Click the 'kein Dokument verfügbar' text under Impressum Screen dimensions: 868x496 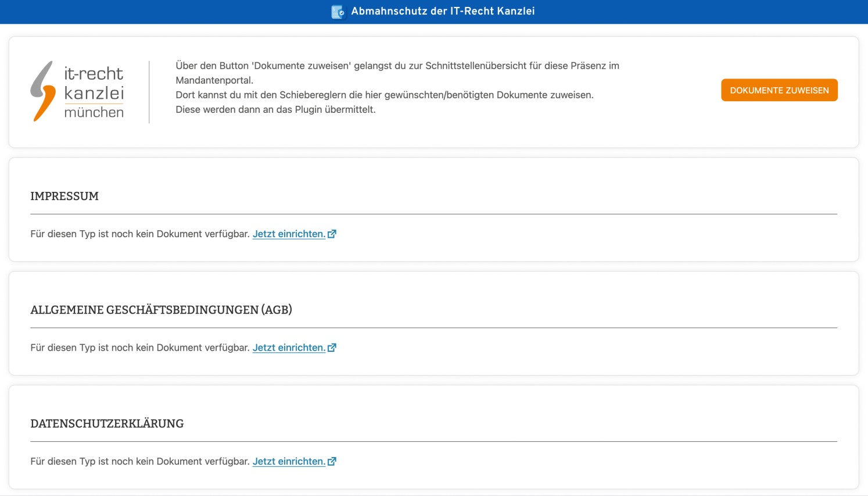pyautogui.click(x=139, y=234)
